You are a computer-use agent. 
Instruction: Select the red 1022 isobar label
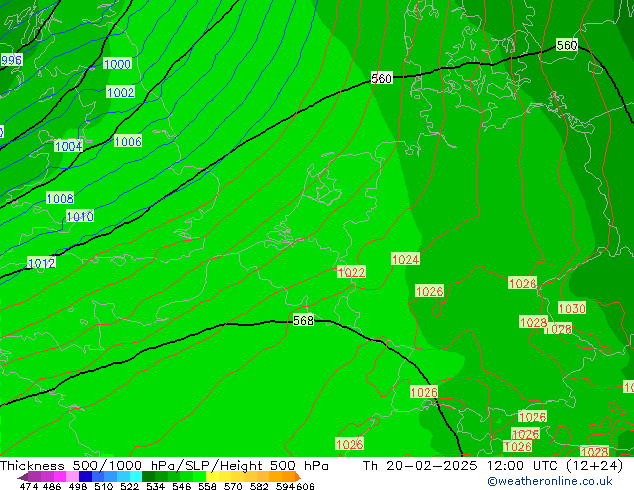click(351, 272)
